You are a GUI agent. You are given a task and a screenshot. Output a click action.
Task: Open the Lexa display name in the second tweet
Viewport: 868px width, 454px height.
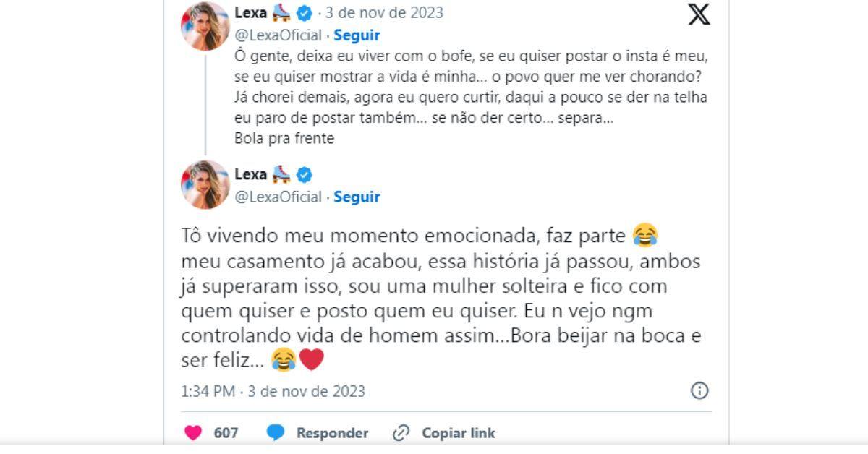pyautogui.click(x=251, y=174)
